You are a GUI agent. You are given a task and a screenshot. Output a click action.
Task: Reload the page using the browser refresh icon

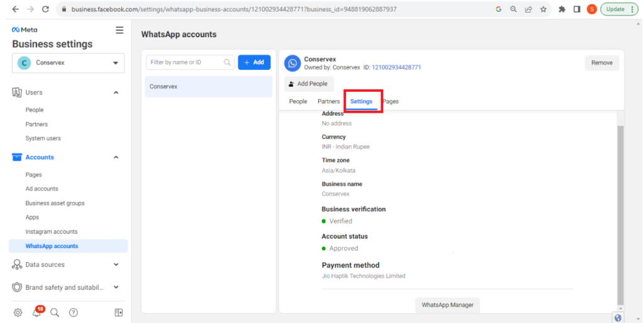pyautogui.click(x=45, y=9)
